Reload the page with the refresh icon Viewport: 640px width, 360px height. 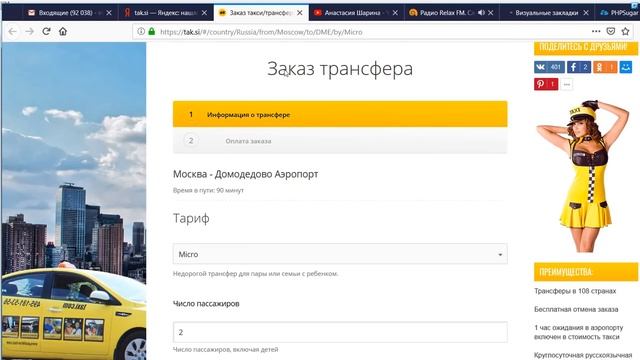click(x=46, y=31)
